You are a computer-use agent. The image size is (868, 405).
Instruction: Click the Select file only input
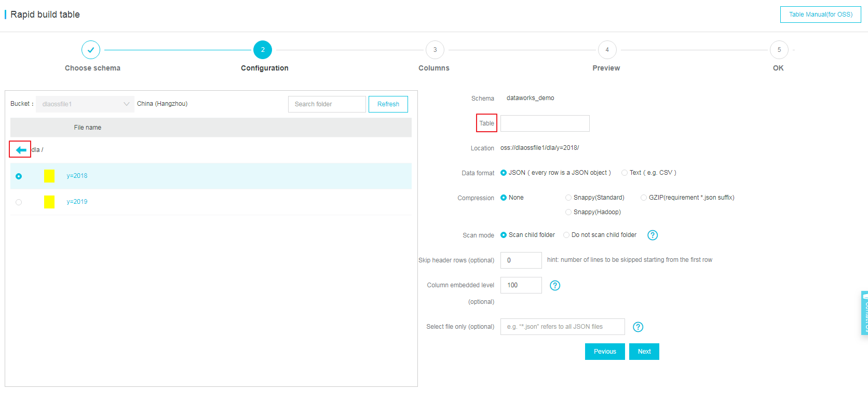tap(563, 327)
